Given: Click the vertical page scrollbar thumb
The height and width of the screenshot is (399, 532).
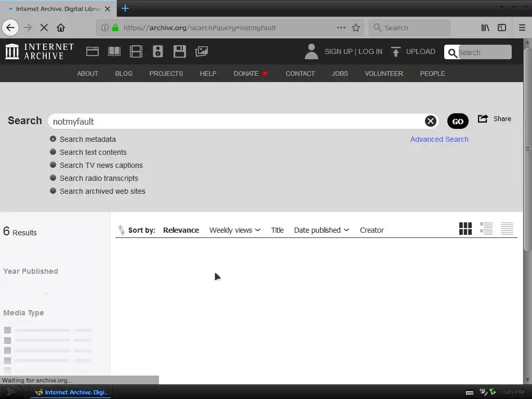Looking at the screenshot, I should point(527,149).
